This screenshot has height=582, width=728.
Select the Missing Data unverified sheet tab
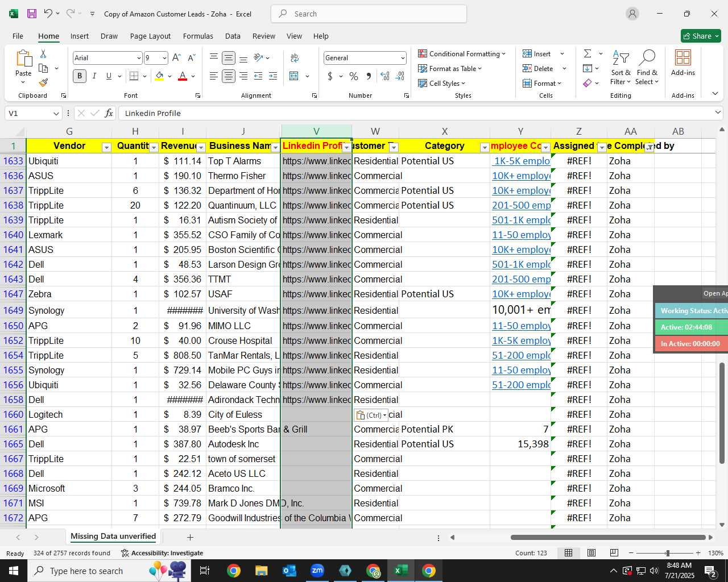(113, 537)
